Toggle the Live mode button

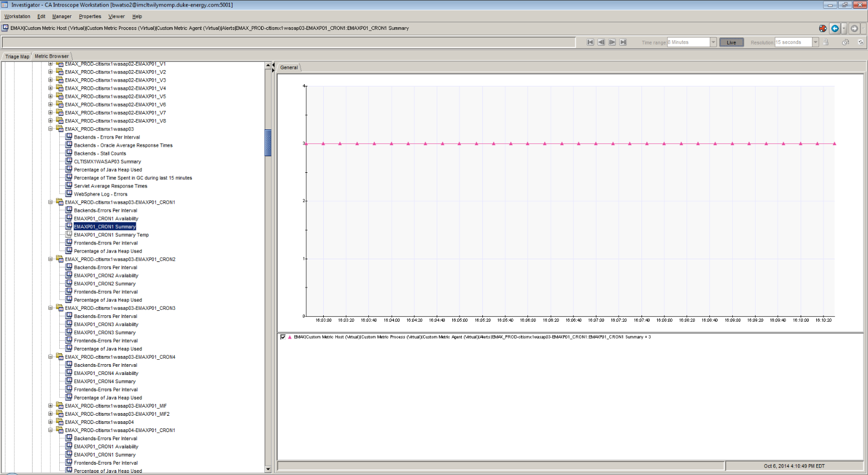pyautogui.click(x=732, y=42)
